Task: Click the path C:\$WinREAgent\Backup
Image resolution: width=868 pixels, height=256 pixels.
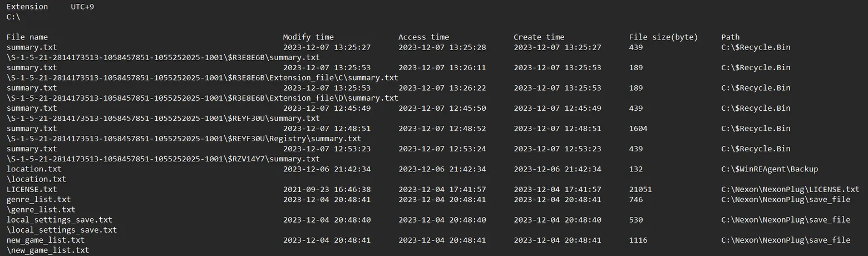Action: pos(770,169)
